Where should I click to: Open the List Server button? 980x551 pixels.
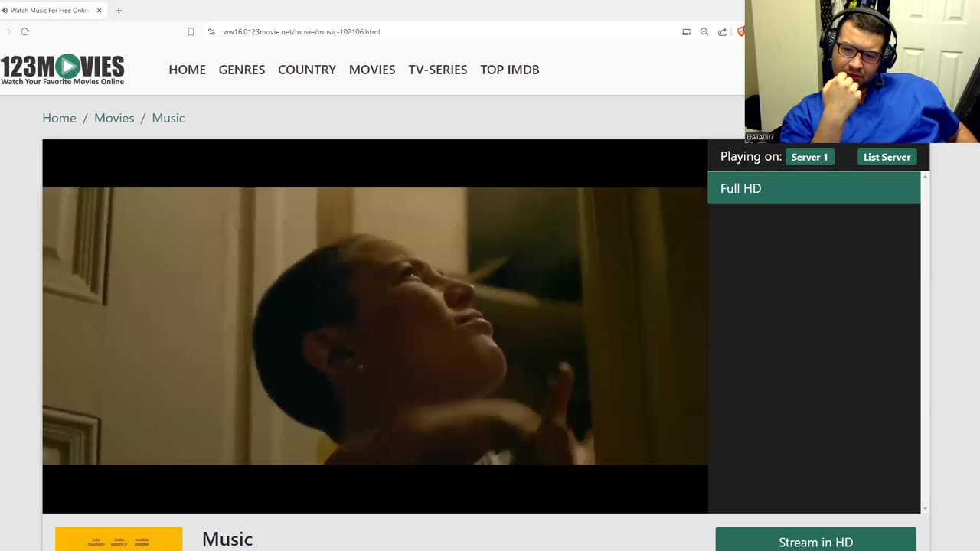click(887, 157)
